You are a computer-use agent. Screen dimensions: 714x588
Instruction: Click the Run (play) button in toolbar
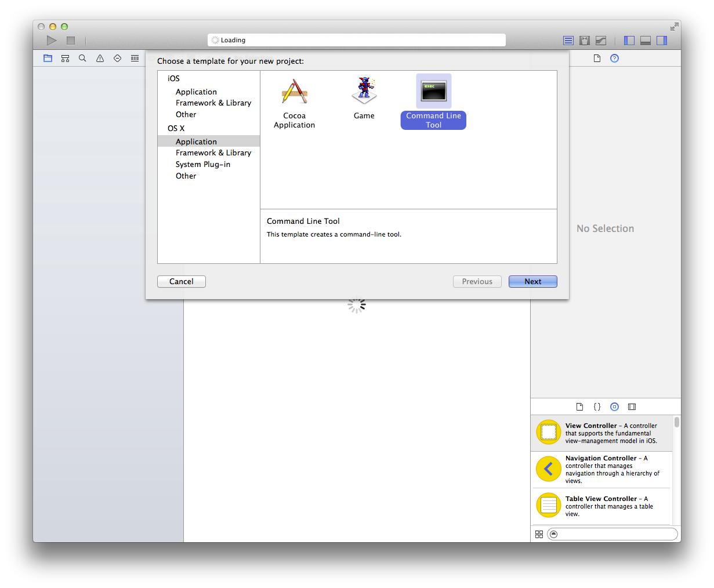click(x=52, y=40)
